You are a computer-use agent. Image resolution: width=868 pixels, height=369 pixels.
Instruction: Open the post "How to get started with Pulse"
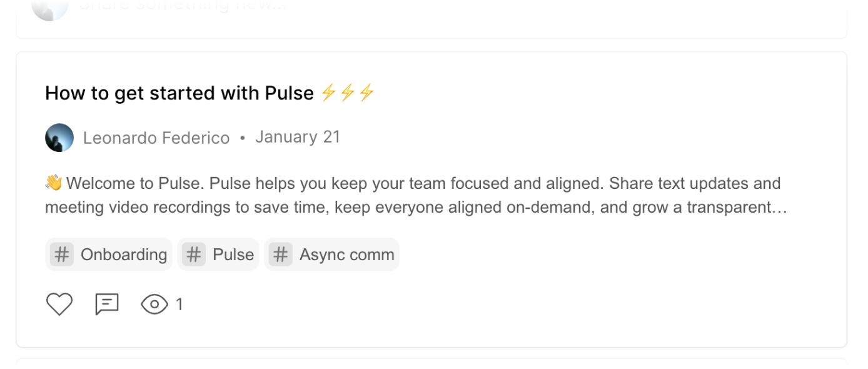coord(179,93)
